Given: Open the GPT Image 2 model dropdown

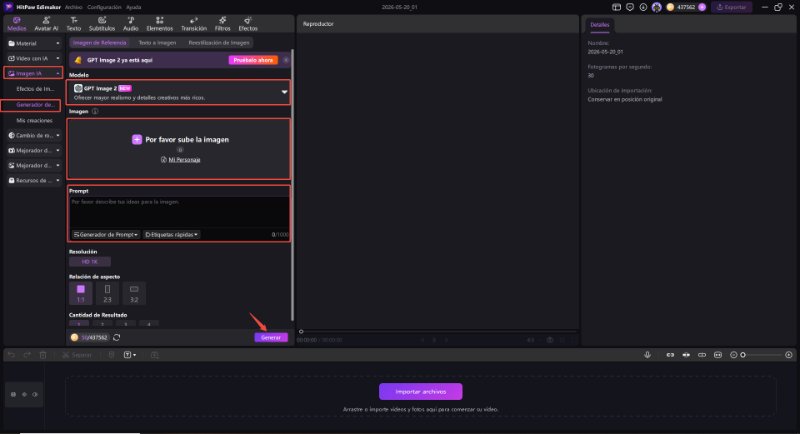Looking at the screenshot, I should coord(179,92).
